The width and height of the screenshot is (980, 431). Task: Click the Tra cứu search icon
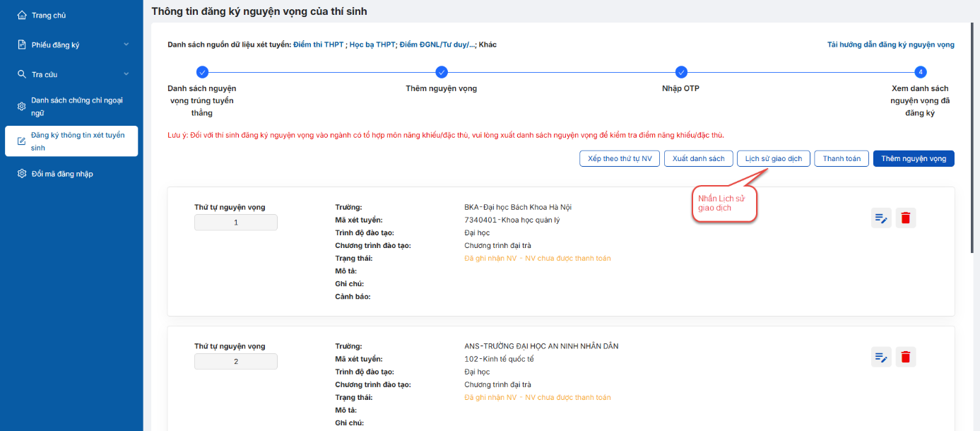click(x=22, y=74)
